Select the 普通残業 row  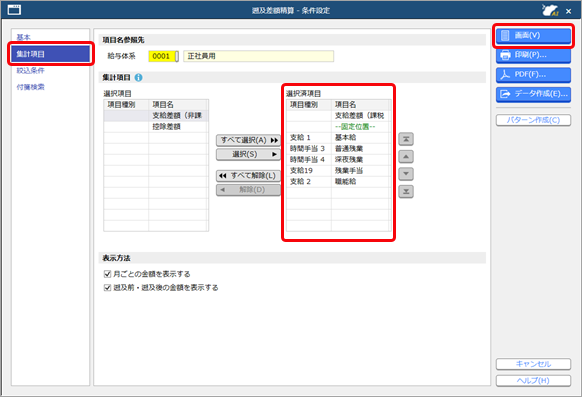pyautogui.click(x=338, y=149)
